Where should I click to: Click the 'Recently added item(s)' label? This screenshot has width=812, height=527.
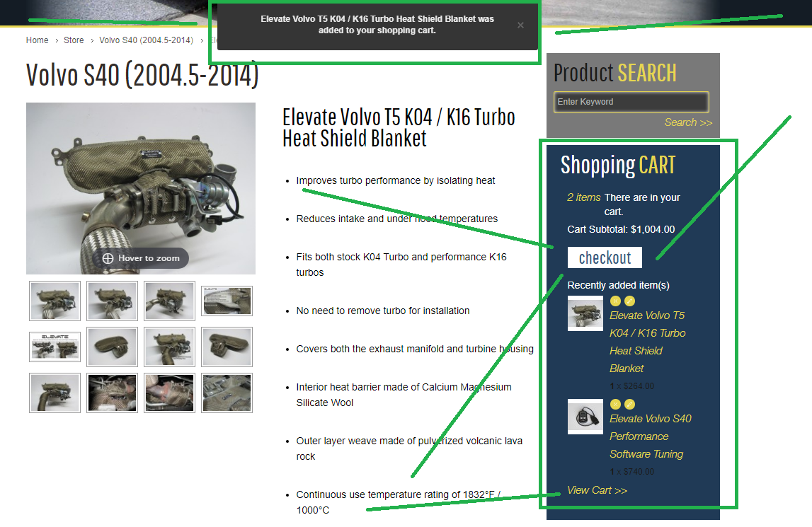[618, 285]
